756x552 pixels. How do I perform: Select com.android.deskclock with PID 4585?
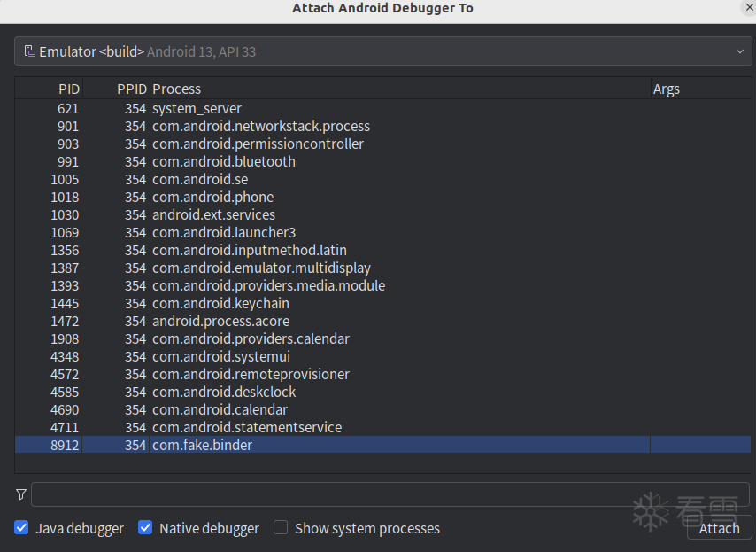pyautogui.click(x=223, y=392)
